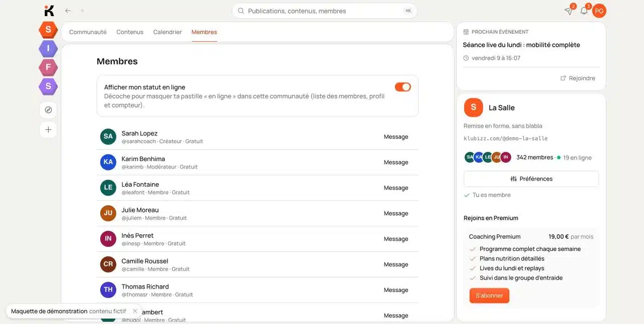The image size is (644, 324).
Task: Open the klubizz.com/@demo-la-salle link
Action: click(x=506, y=138)
